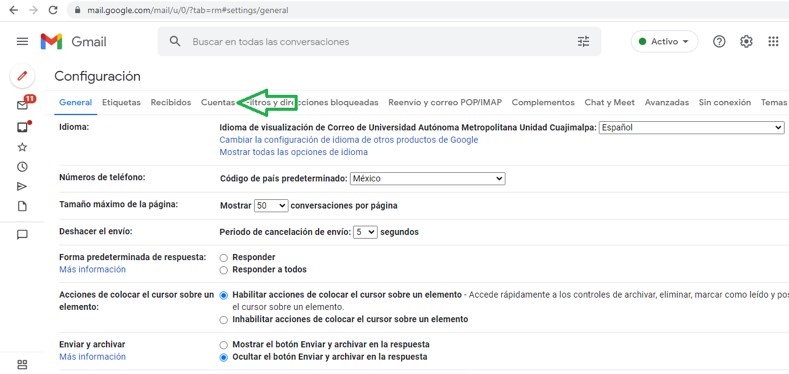This screenshot has width=789, height=374.
Task: Compose a new message pencil icon
Action: pyautogui.click(x=22, y=77)
